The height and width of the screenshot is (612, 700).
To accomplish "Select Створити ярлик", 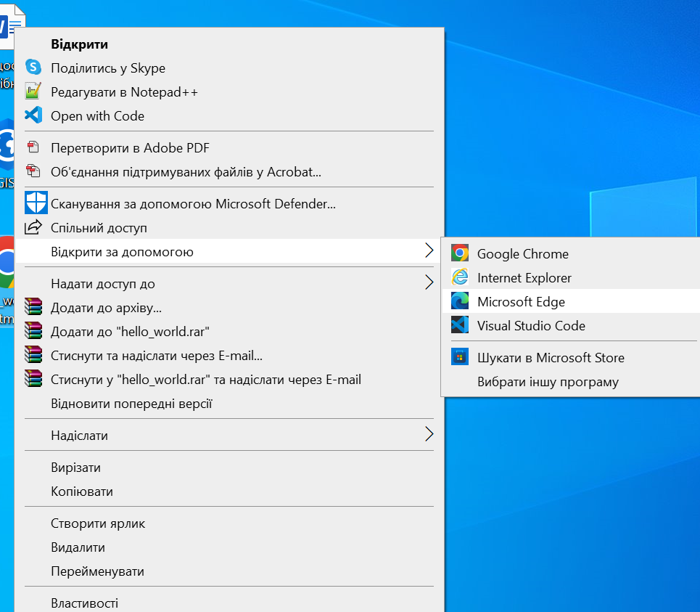I will pos(230,523).
